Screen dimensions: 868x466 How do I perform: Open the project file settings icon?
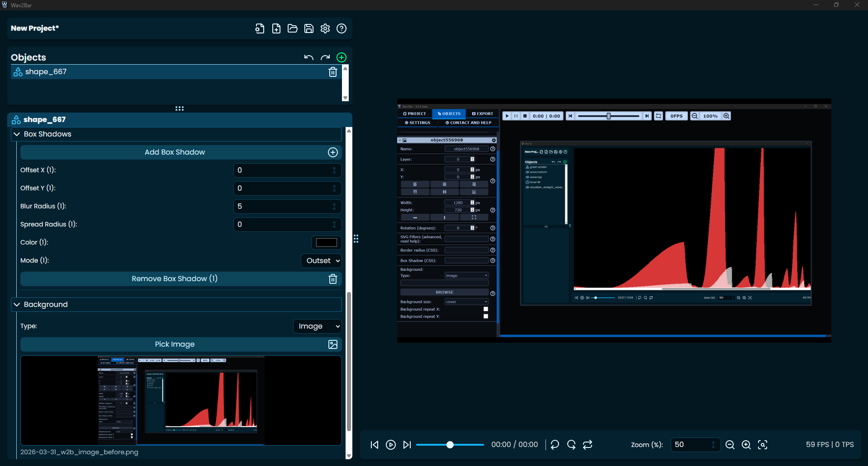tap(260, 28)
